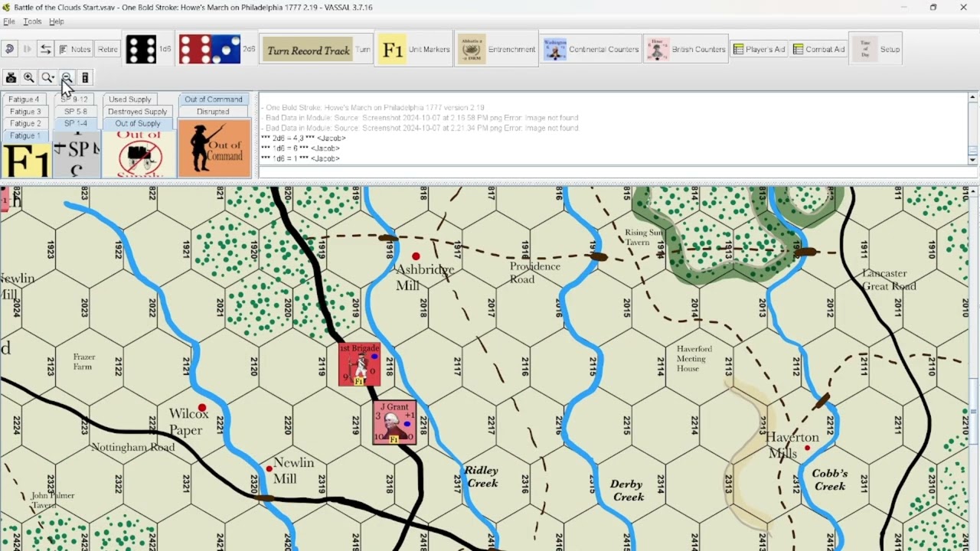The image size is (980, 551).
Task: Select the 1st Brigade counter on the map
Action: coord(359,364)
